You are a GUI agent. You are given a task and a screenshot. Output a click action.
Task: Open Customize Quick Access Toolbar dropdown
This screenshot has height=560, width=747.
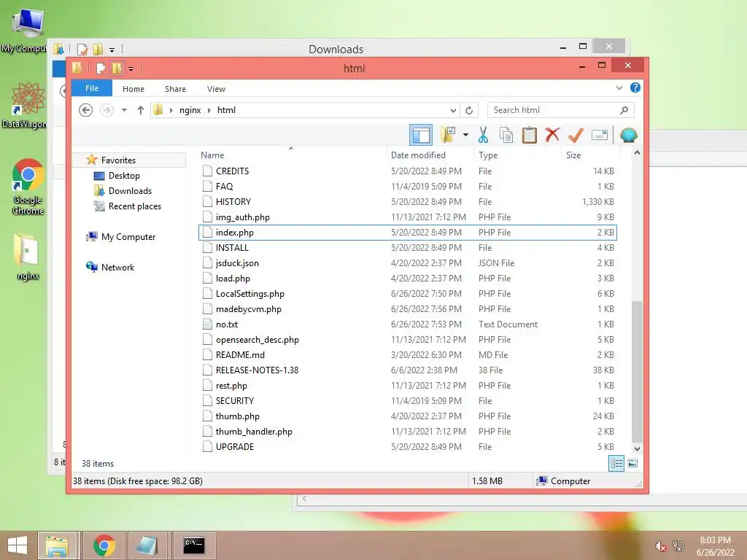(x=131, y=69)
